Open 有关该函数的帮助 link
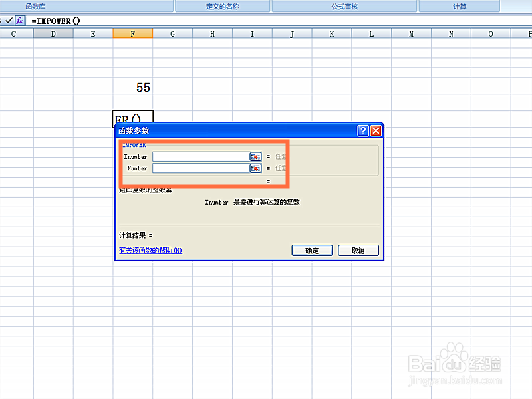This screenshot has width=532, height=399. [x=151, y=251]
